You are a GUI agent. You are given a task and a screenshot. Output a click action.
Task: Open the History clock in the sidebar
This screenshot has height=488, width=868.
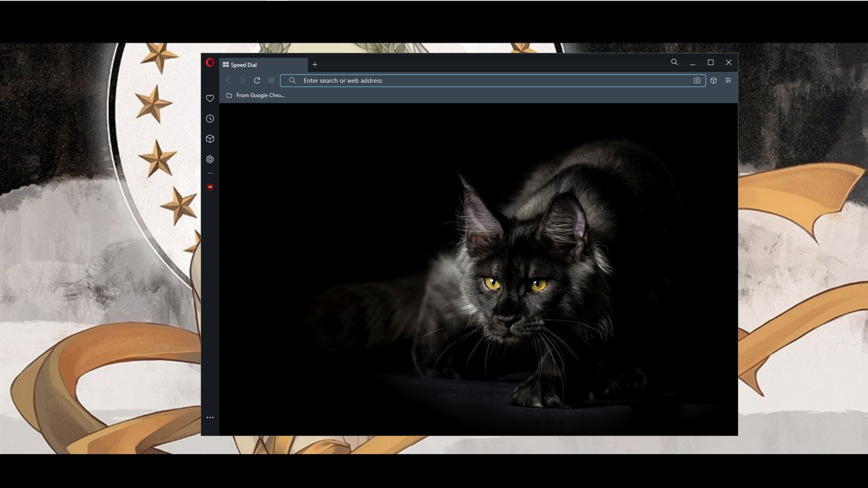click(x=210, y=119)
